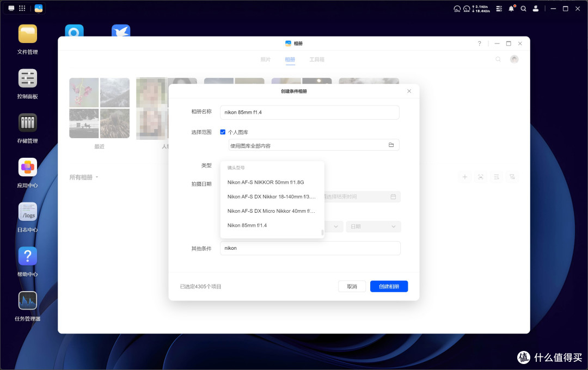588x370 pixels.
Task: Click the calendar icon in end date field
Action: coord(393,196)
